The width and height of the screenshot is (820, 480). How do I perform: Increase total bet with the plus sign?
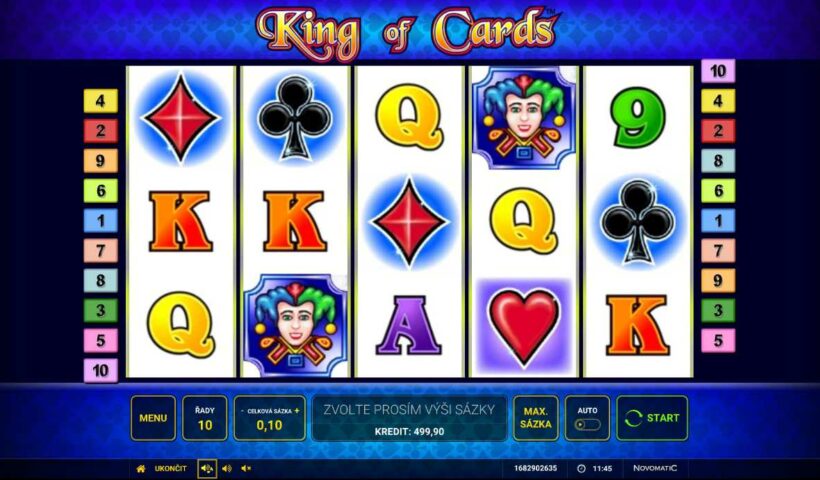[x=297, y=411]
